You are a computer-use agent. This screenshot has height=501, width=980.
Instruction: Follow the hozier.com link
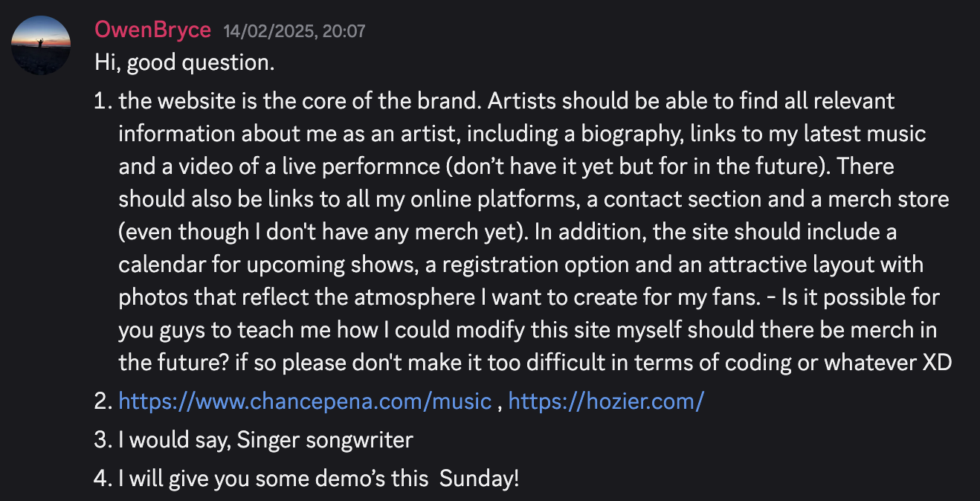coord(606,401)
